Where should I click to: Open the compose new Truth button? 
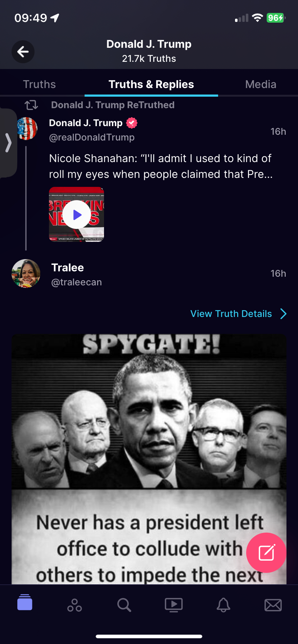tap(266, 552)
